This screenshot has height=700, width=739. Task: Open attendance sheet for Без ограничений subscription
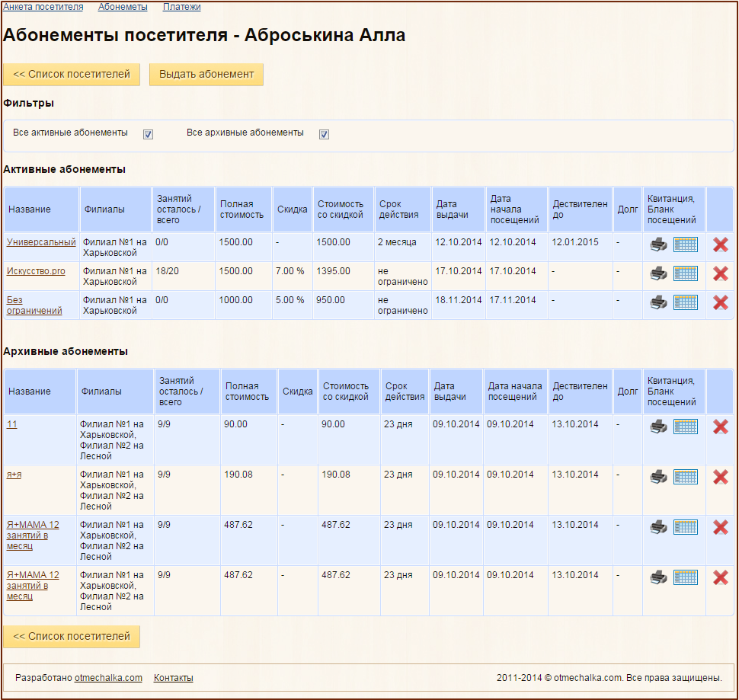[685, 302]
